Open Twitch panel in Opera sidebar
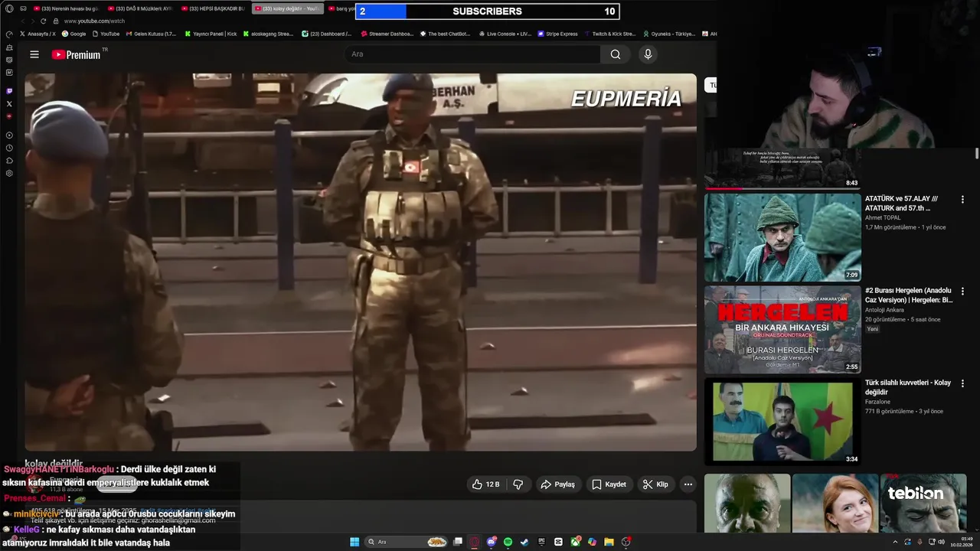The image size is (980, 551). (9, 91)
